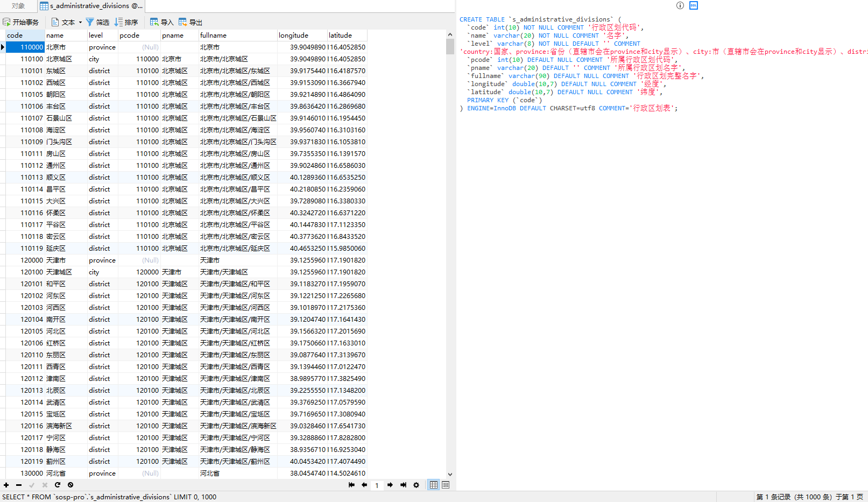Viewport: 868px width, 502px height.
Task: Click the Null pcode cell in 北京市 row
Action: click(x=139, y=47)
